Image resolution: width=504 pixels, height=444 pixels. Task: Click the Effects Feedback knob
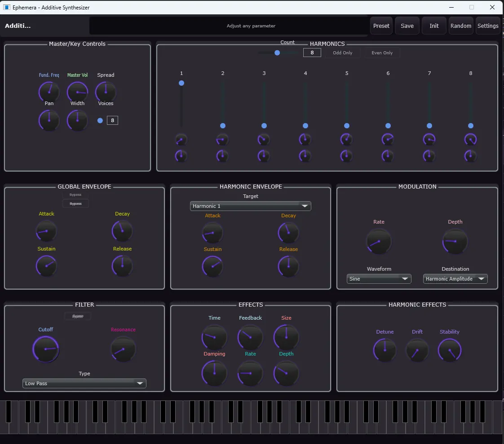(250, 337)
